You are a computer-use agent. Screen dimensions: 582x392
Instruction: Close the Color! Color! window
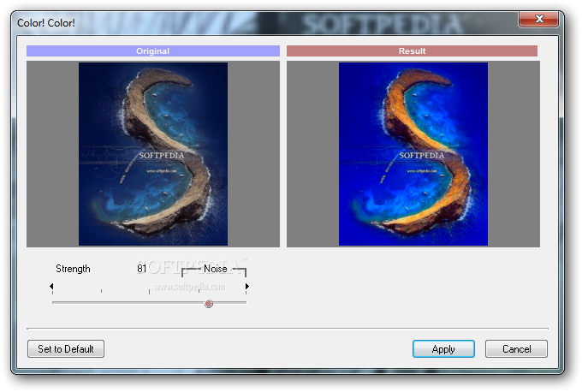pos(539,19)
